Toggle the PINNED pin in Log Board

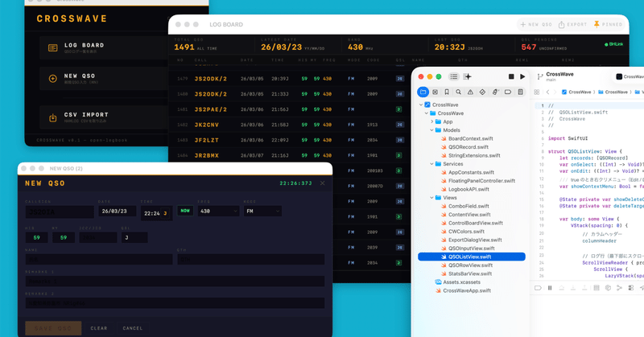(608, 25)
